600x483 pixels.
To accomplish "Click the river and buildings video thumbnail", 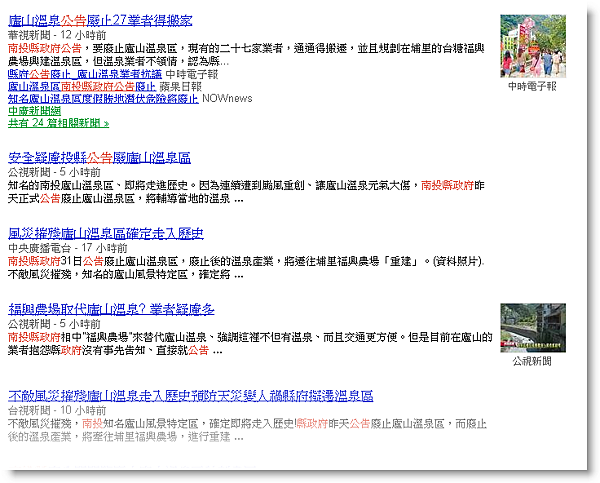I will [533, 328].
